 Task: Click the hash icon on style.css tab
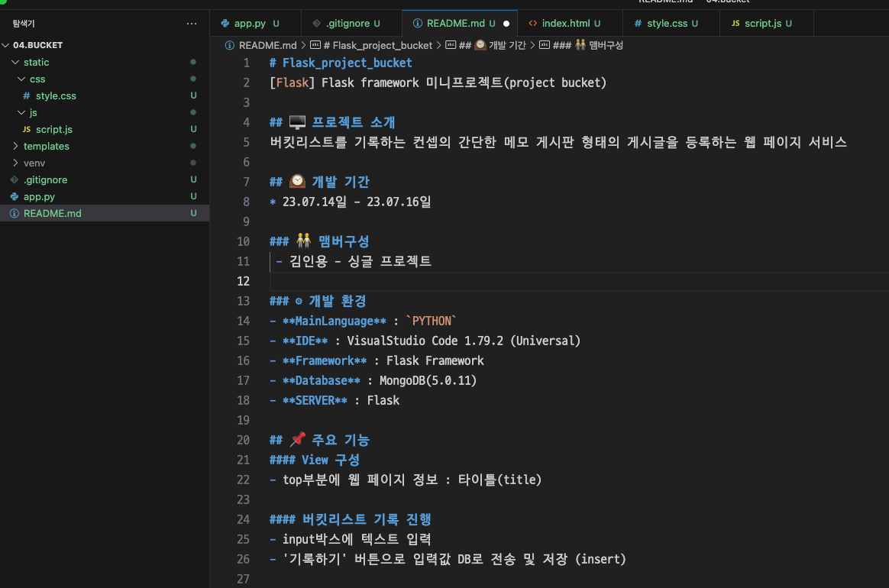tap(638, 23)
